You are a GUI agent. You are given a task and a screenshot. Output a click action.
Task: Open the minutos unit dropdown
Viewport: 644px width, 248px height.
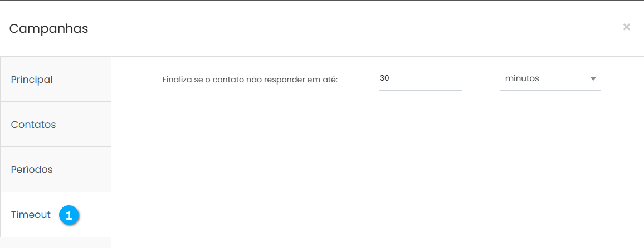coord(550,79)
